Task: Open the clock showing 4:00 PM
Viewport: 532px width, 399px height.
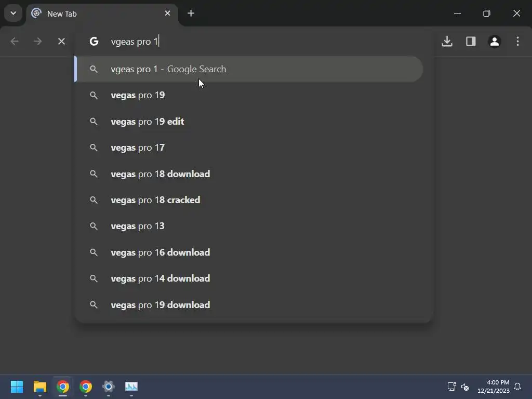Action: pos(494,387)
